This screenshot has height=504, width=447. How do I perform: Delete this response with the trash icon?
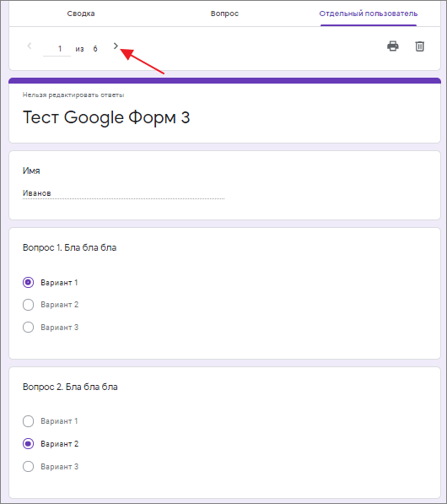(x=419, y=46)
